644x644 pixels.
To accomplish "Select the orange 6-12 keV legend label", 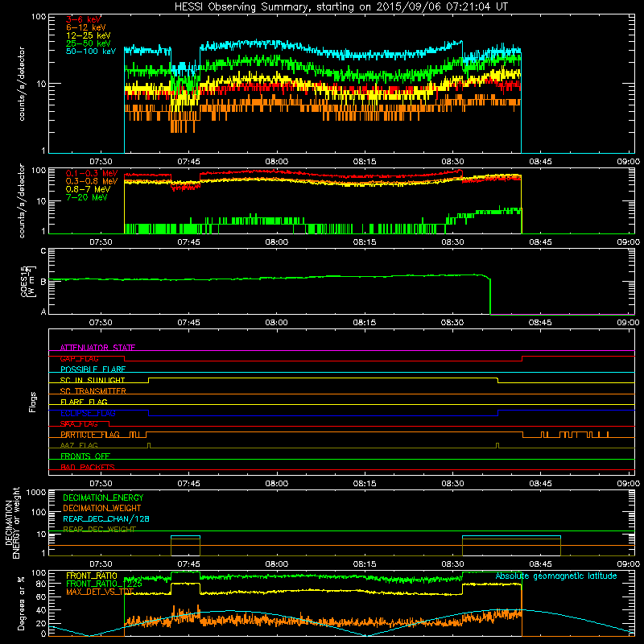I will pyautogui.click(x=85, y=27).
